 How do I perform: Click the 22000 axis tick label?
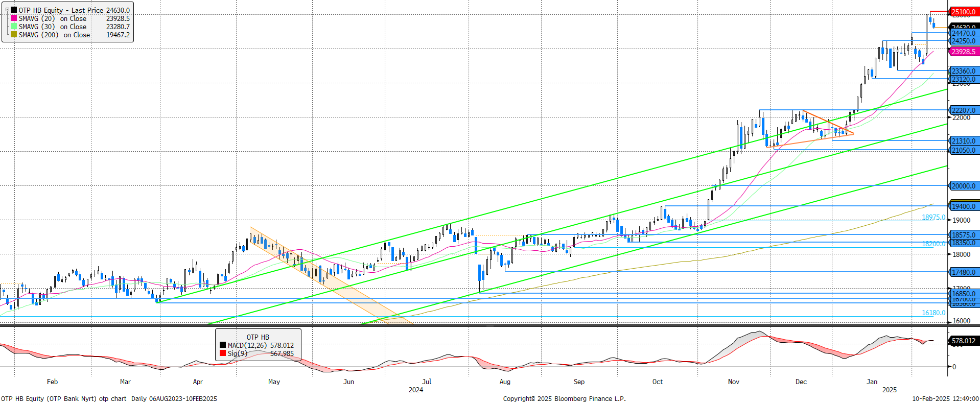pos(961,117)
